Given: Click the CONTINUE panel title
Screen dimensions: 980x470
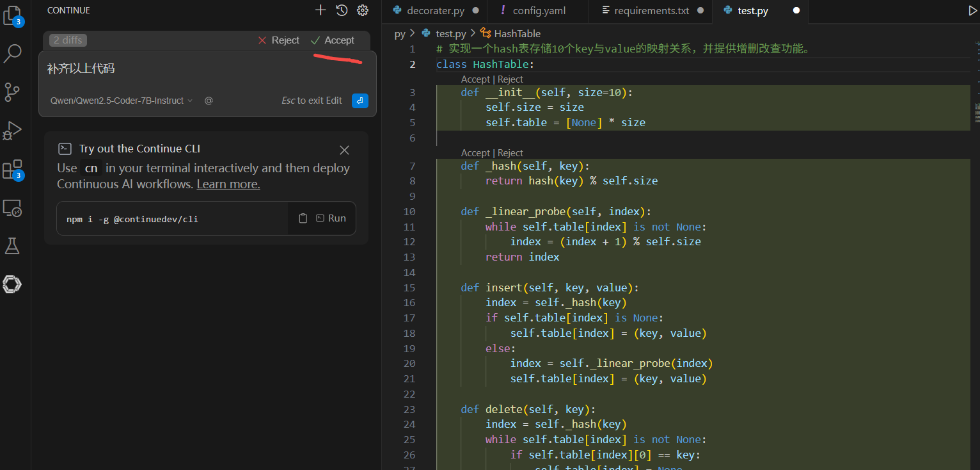Looking at the screenshot, I should [68, 10].
